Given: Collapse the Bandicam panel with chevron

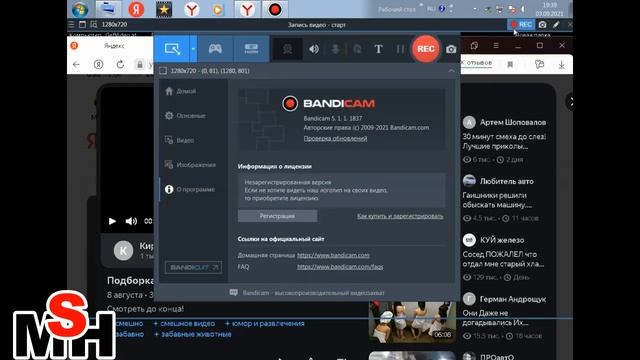Looking at the screenshot, I should tap(451, 71).
